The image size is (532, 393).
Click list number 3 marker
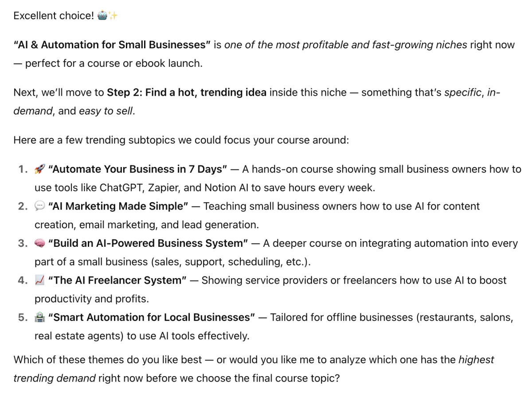click(x=23, y=243)
